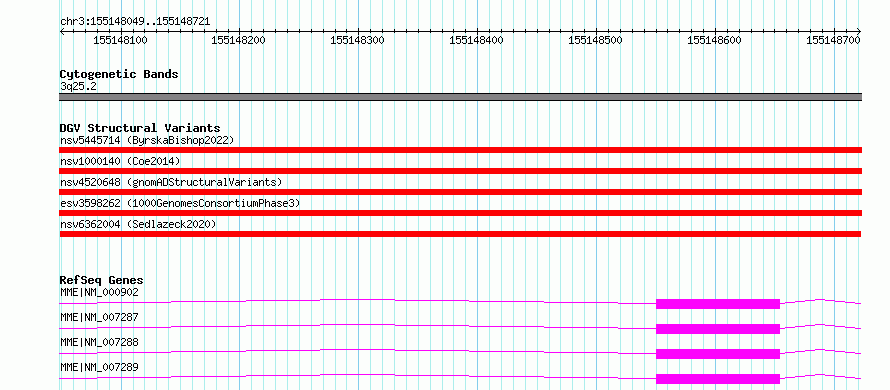
Task: Select the 3q25.2 band label
Action: 78,86
